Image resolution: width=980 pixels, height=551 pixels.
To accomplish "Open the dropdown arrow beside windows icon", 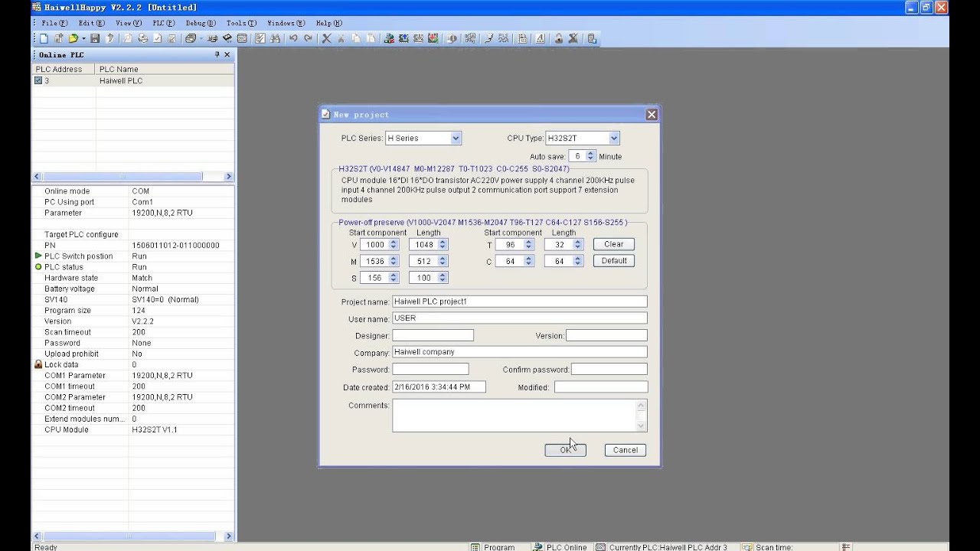I will (201, 38).
